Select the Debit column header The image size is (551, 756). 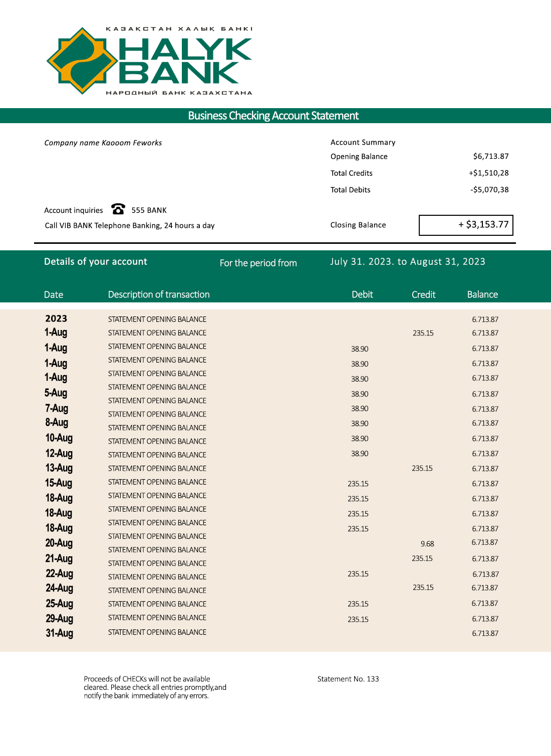tap(362, 294)
